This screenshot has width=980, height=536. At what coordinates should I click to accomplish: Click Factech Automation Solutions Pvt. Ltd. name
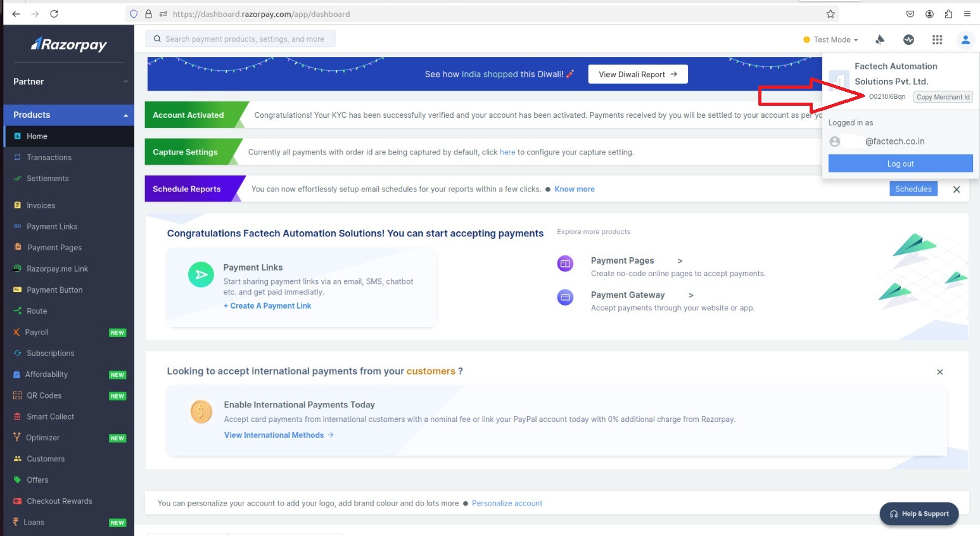(x=895, y=73)
